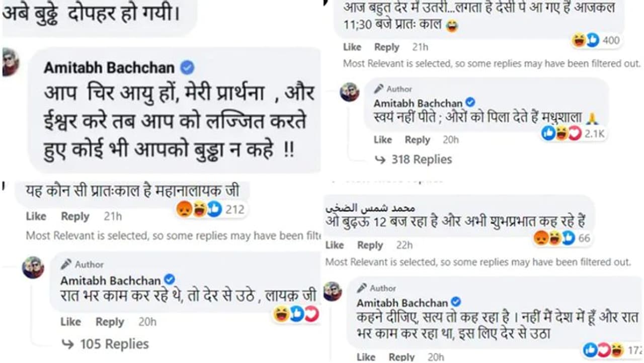
Task: Open Amitabh Bachchan profile from madhushala reply
Action: pyautogui.click(x=418, y=104)
